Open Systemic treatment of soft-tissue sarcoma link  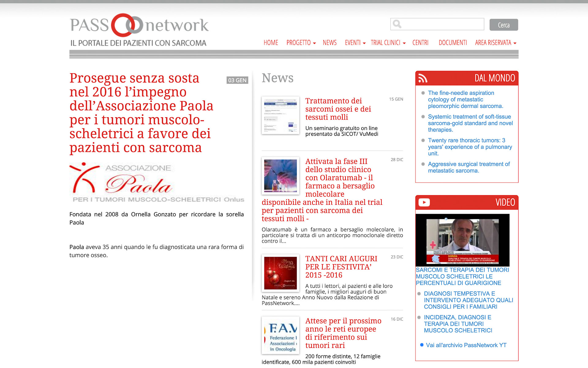470,123
